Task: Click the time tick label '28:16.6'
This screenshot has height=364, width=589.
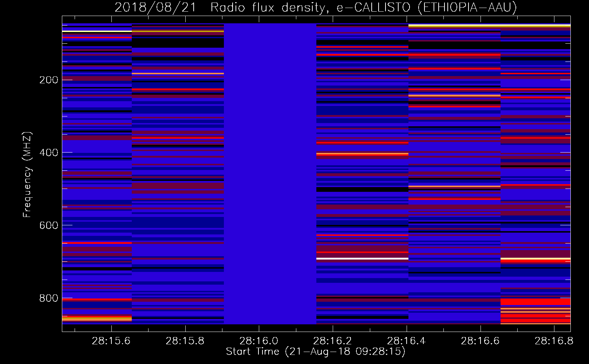Action: coord(480,341)
